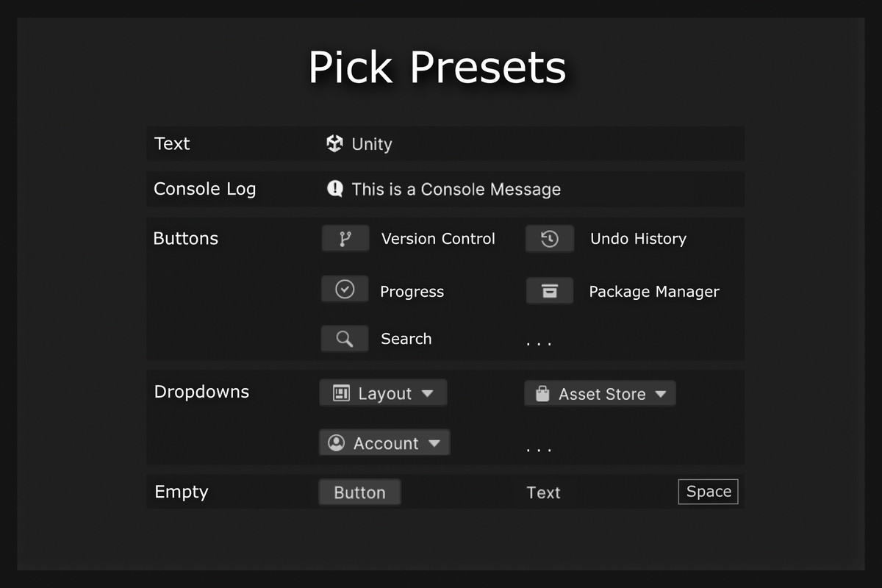Open the Layout dropdown
Screen dimensions: 882x588
click(382, 392)
